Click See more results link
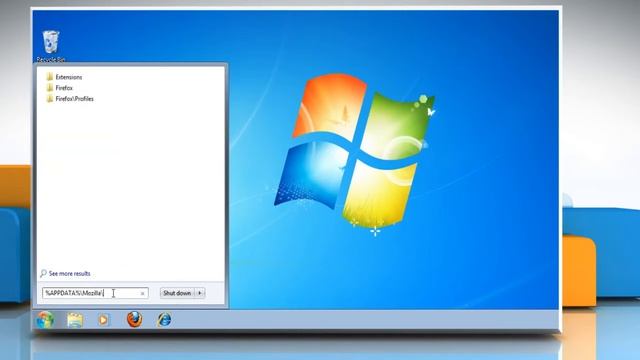The image size is (640, 360). pyautogui.click(x=69, y=273)
